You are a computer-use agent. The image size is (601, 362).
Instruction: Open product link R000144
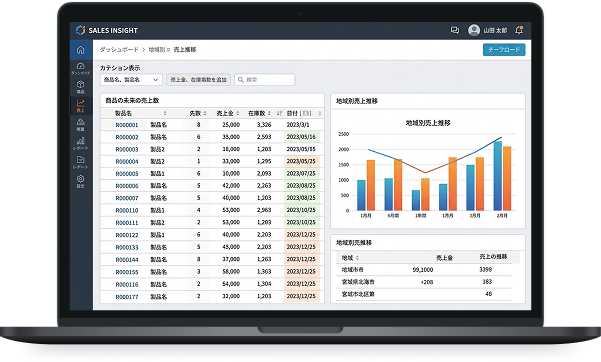pyautogui.click(x=126, y=259)
